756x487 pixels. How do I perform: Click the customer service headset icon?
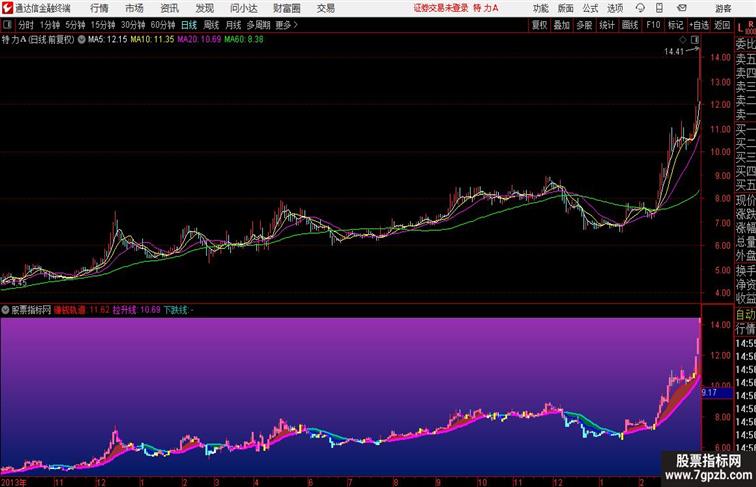pos(640,8)
